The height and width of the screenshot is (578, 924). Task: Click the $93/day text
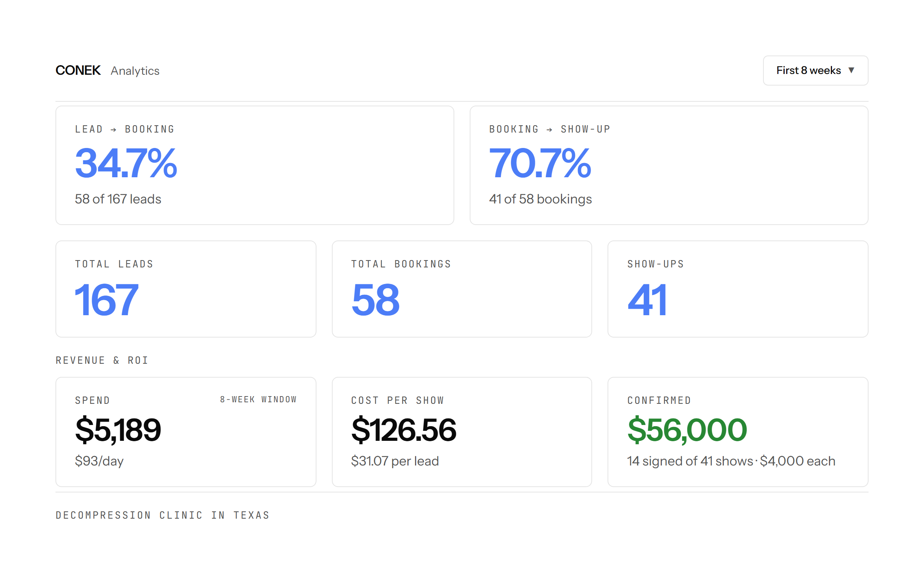[99, 461]
